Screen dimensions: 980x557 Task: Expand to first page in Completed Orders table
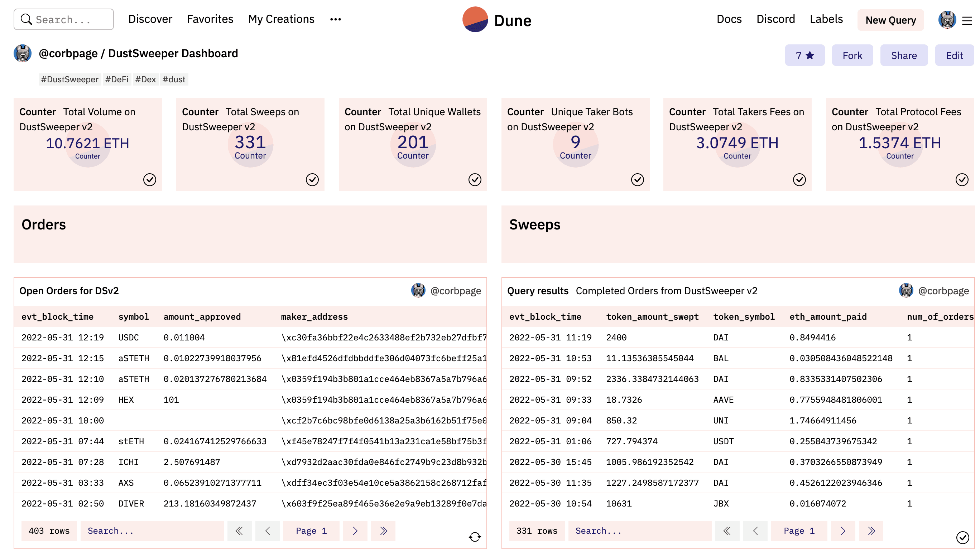point(727,531)
